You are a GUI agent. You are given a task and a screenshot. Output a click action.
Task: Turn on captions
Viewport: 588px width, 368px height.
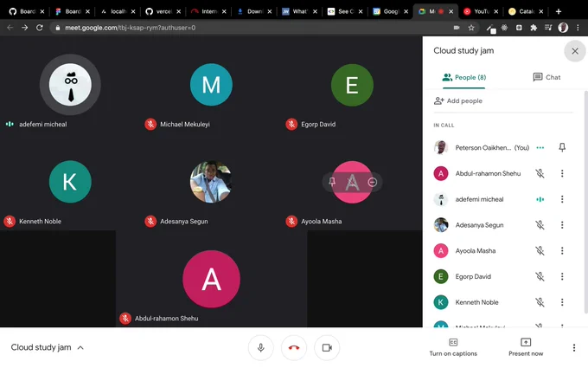[x=453, y=347]
